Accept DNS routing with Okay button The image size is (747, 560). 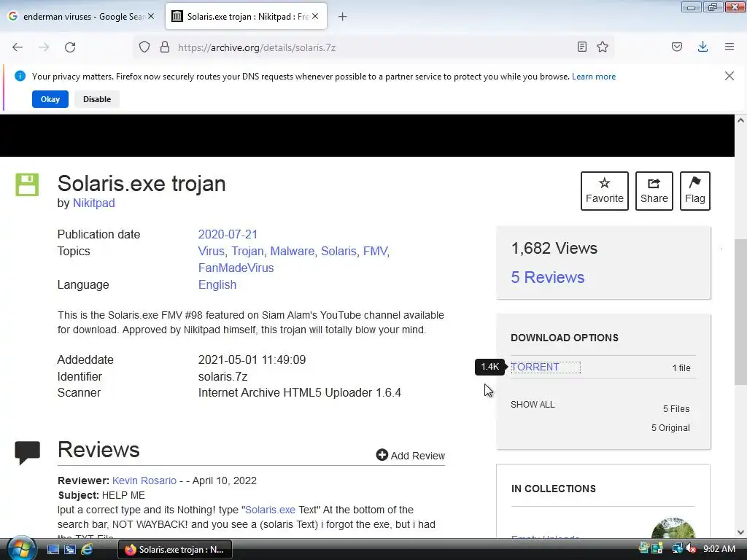click(x=50, y=99)
